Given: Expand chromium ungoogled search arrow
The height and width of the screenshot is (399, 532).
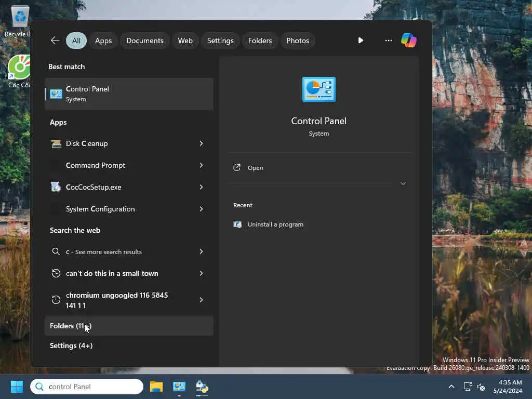Looking at the screenshot, I should 201,300.
